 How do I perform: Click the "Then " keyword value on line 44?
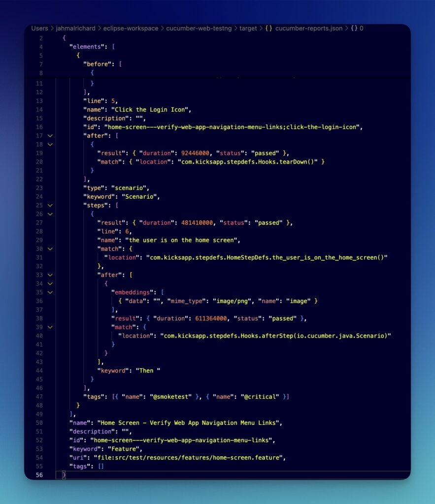(148, 370)
